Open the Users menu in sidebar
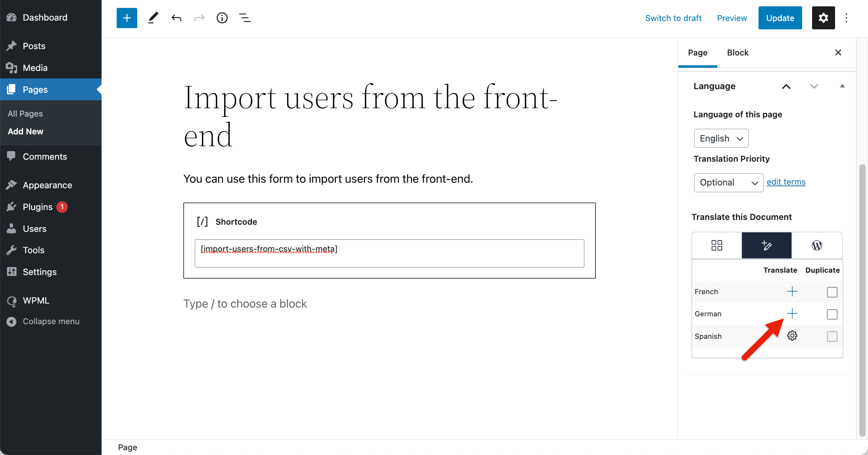868x455 pixels. [35, 229]
